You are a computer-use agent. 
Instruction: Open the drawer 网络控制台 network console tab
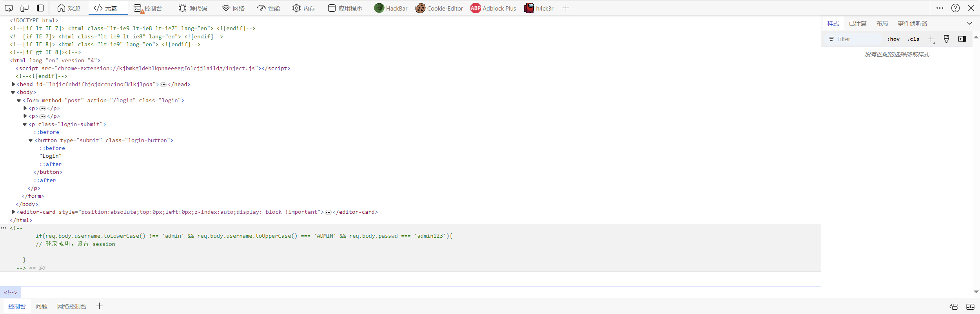72,306
